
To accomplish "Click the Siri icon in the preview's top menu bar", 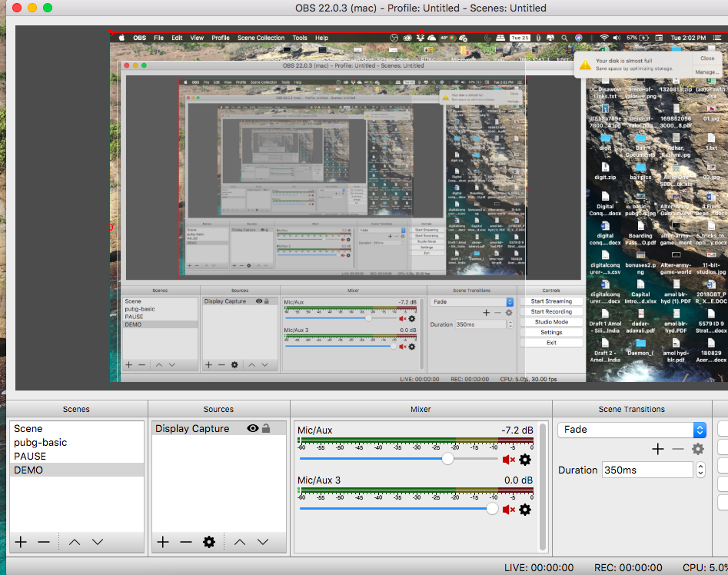I will 579,38.
